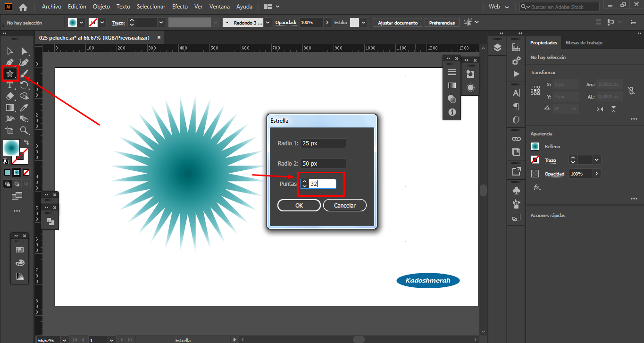The width and height of the screenshot is (644, 343).
Task: Select the Zoom magnifier tool
Action: point(24,130)
